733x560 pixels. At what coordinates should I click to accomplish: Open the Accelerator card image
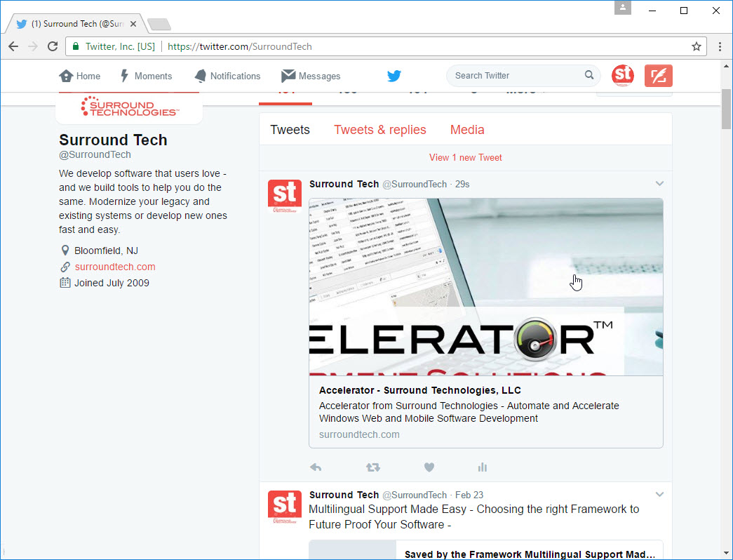click(485, 287)
